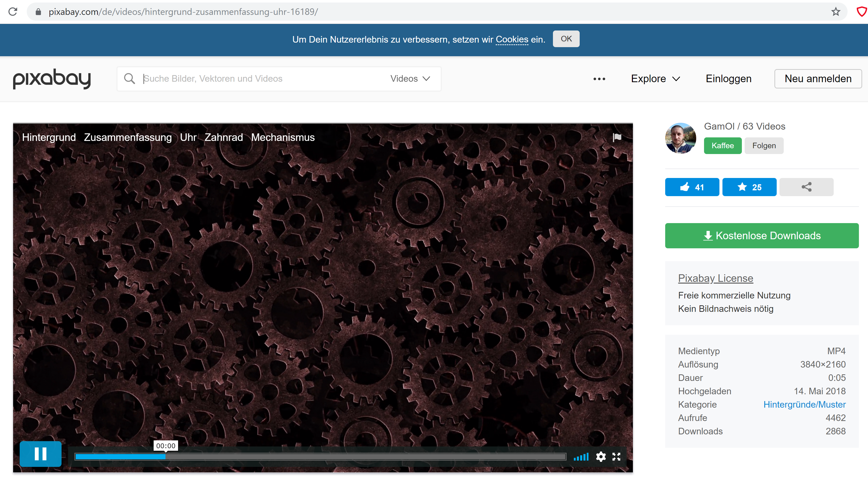Pause the video with the pause button

pos(40,454)
